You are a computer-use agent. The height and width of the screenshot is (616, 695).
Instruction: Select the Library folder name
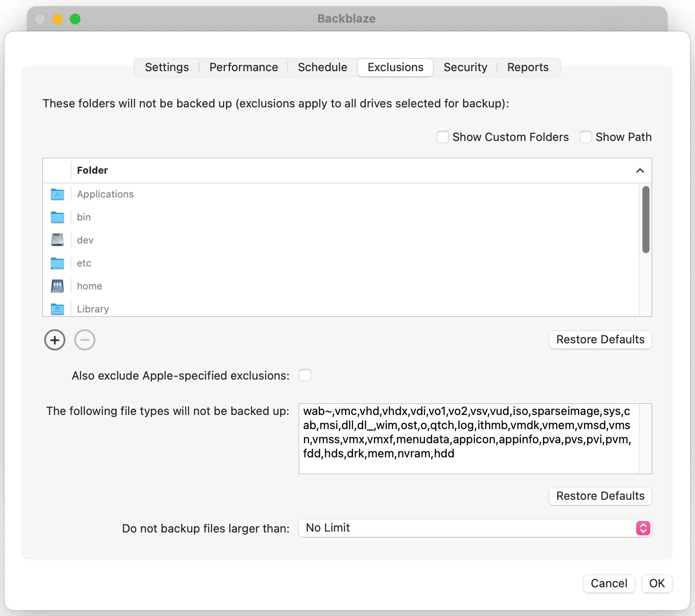click(x=93, y=309)
